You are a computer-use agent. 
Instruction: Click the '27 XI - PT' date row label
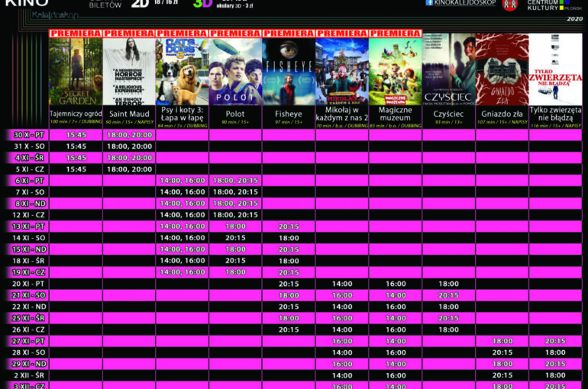(x=28, y=341)
